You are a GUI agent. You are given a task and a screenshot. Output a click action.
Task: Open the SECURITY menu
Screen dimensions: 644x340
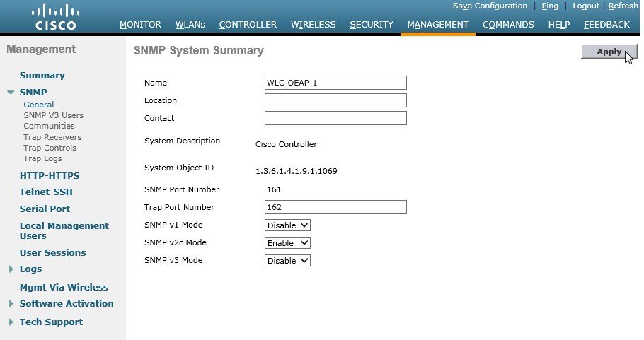pyautogui.click(x=372, y=25)
